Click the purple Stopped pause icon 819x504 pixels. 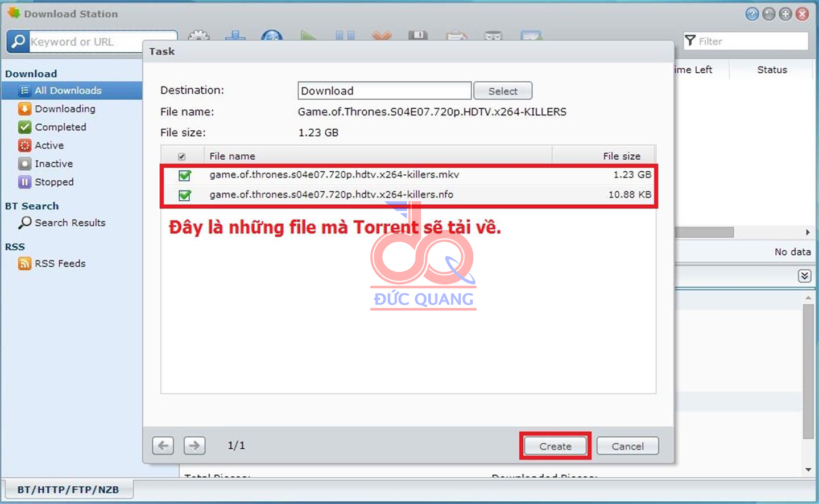24,182
